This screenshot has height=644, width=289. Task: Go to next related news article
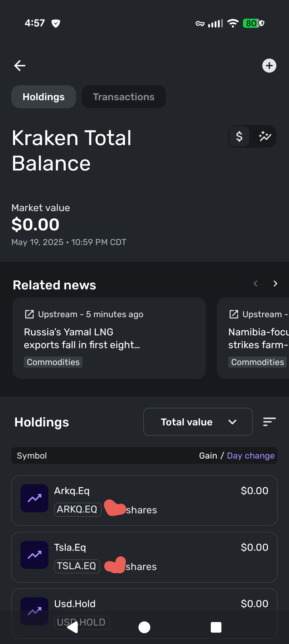[x=275, y=284]
